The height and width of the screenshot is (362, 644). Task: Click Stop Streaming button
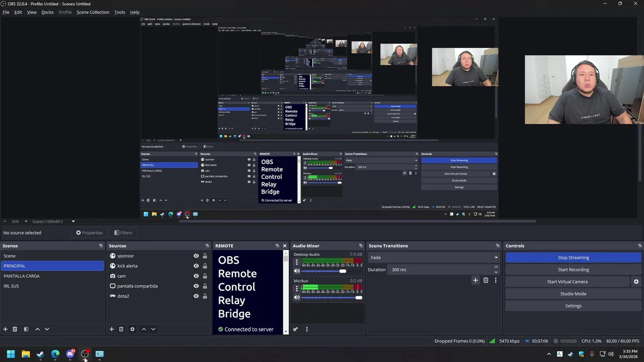coord(573,257)
